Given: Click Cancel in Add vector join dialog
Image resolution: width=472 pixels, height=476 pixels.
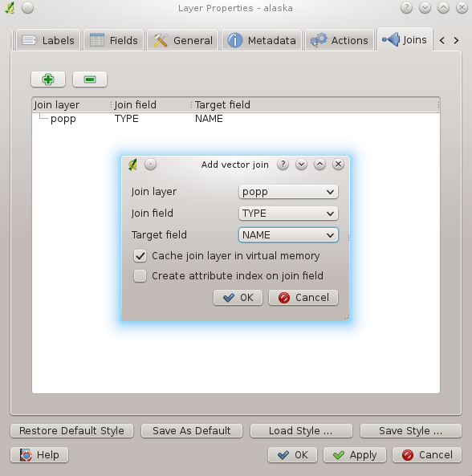Looking at the screenshot, I should point(303,298).
